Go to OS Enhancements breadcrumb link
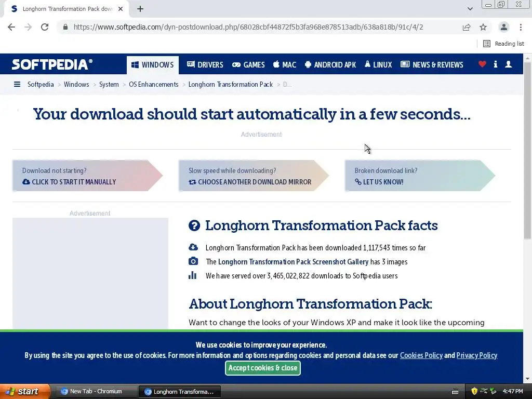The image size is (532, 399). (153, 84)
